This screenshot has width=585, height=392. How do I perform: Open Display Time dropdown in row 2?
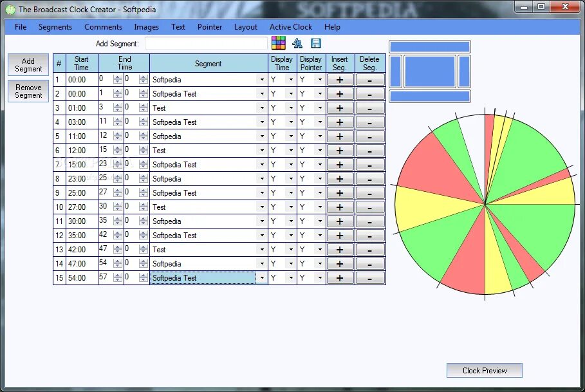[x=291, y=93]
